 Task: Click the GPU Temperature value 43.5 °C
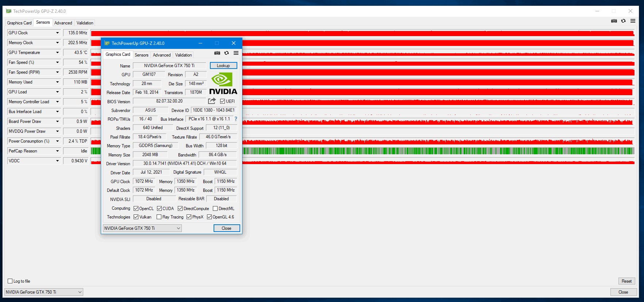pyautogui.click(x=76, y=53)
